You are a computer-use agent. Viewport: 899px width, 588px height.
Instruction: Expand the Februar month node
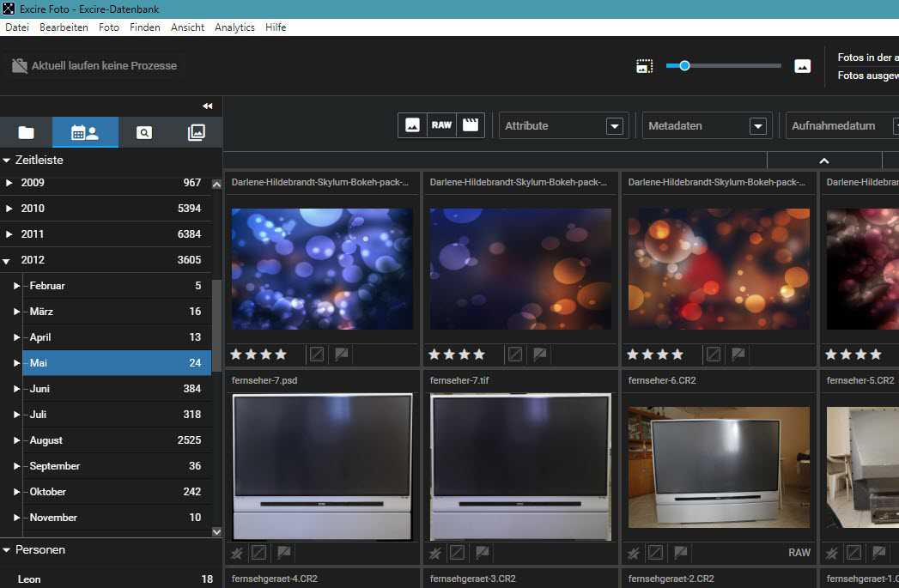coord(16,285)
